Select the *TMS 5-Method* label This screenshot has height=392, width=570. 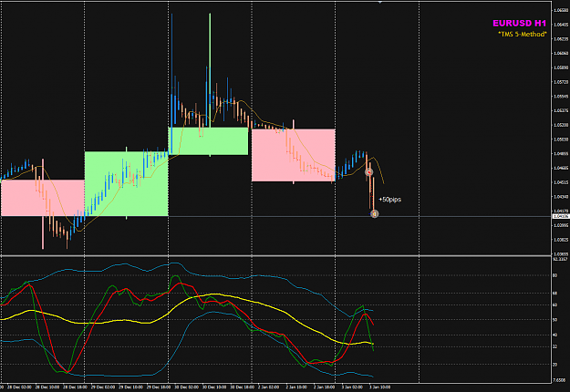coord(522,34)
